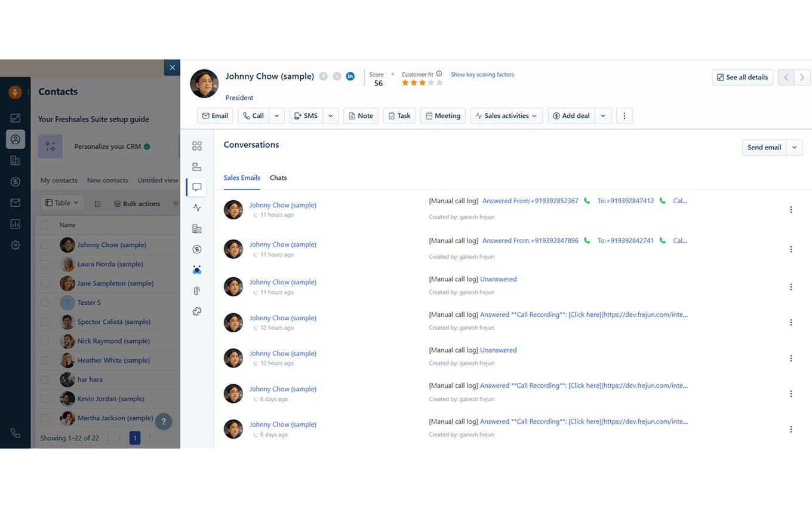Open the Email envelope icon in left sidebar
The height and width of the screenshot is (508, 812).
(x=16, y=203)
